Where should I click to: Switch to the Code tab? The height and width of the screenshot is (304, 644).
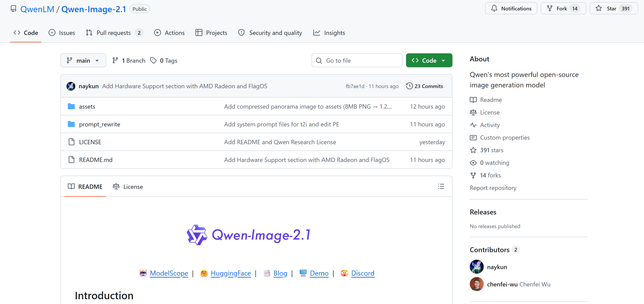click(26, 33)
